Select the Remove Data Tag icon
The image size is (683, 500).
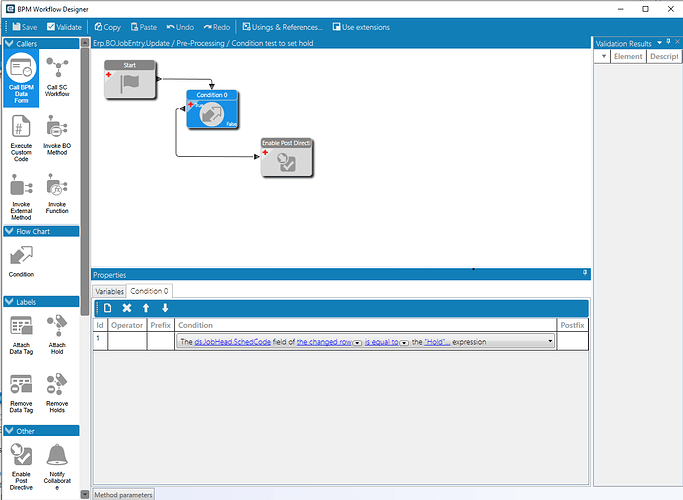tap(21, 393)
